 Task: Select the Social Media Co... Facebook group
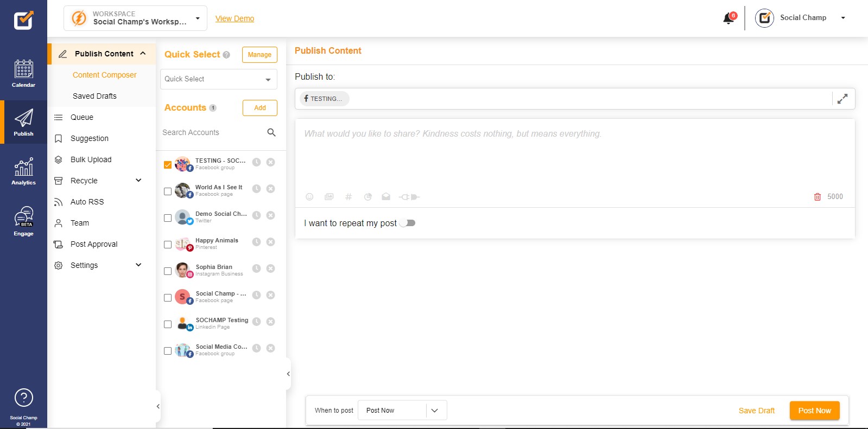coord(168,351)
